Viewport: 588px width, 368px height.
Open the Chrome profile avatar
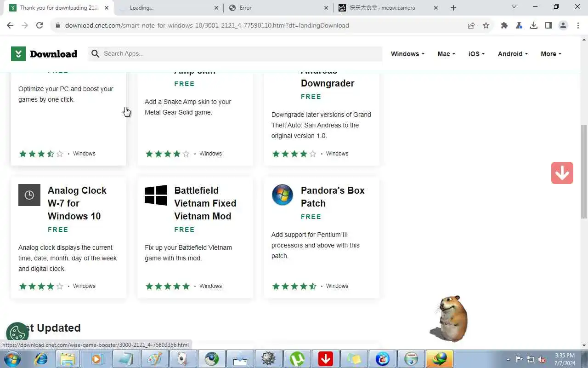(x=563, y=25)
